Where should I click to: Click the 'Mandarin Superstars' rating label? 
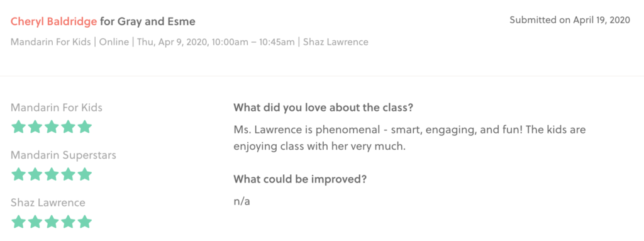(x=64, y=155)
